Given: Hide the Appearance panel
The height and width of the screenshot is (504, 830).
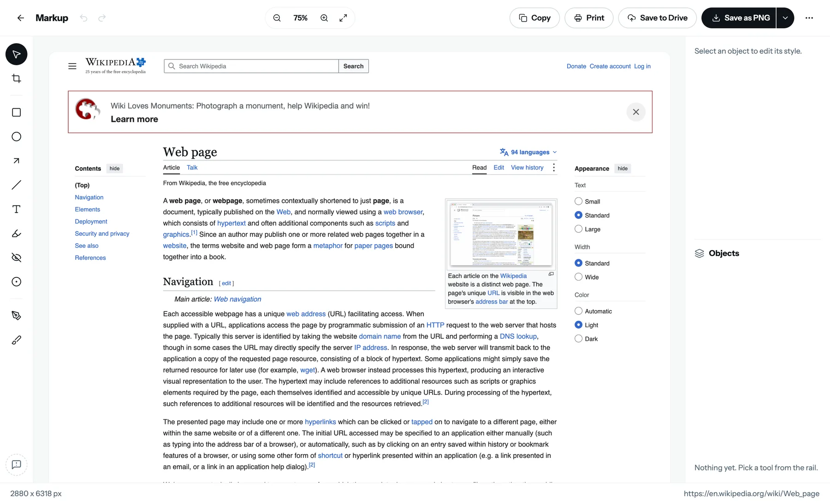Looking at the screenshot, I should tap(622, 169).
